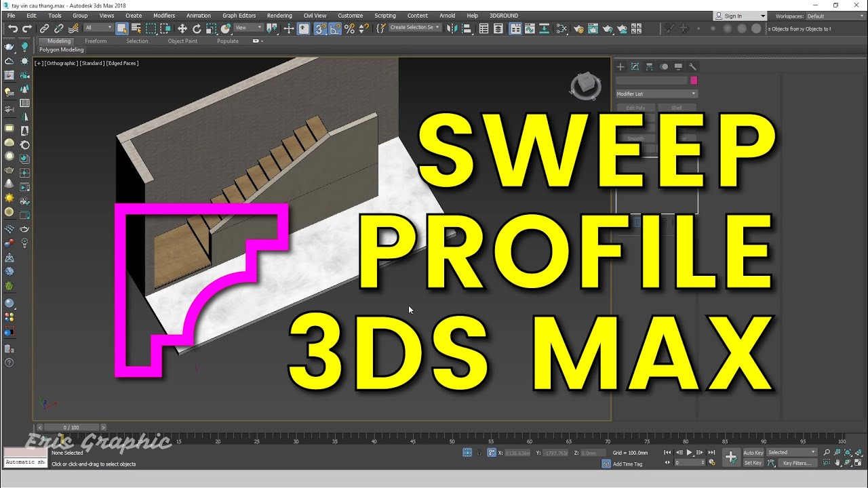Open the Modify panel tab

coord(635,66)
